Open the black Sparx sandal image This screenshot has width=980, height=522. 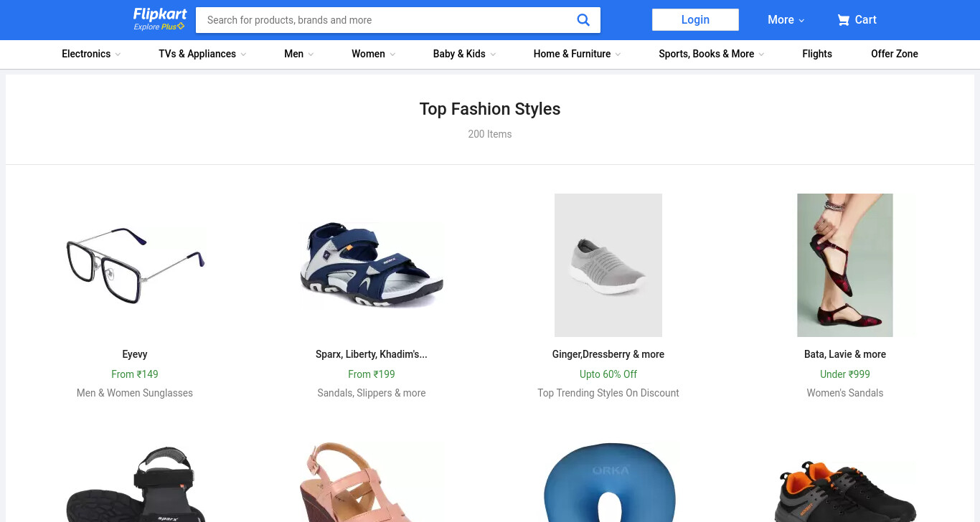tap(135, 483)
